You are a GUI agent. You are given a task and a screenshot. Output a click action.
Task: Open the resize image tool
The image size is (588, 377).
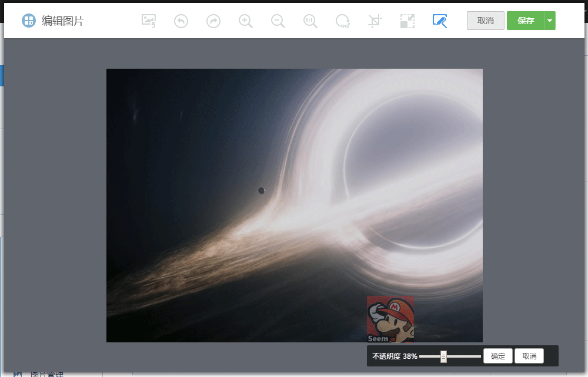click(407, 21)
